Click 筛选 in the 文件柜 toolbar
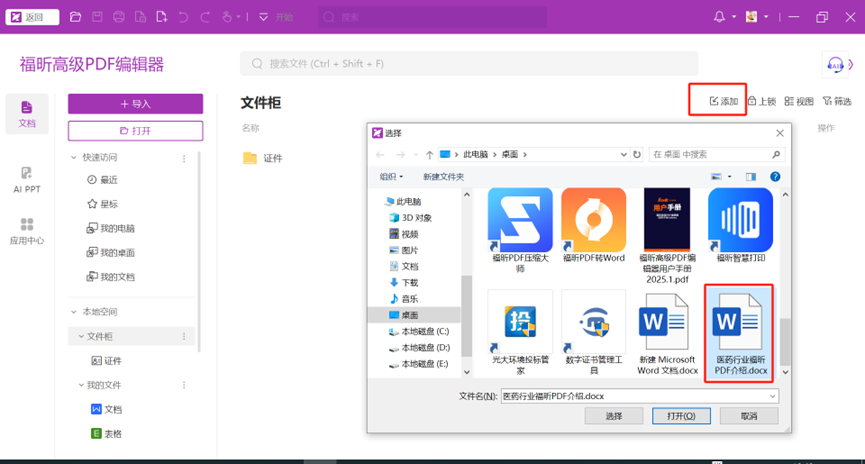The height and width of the screenshot is (464, 865). (837, 101)
